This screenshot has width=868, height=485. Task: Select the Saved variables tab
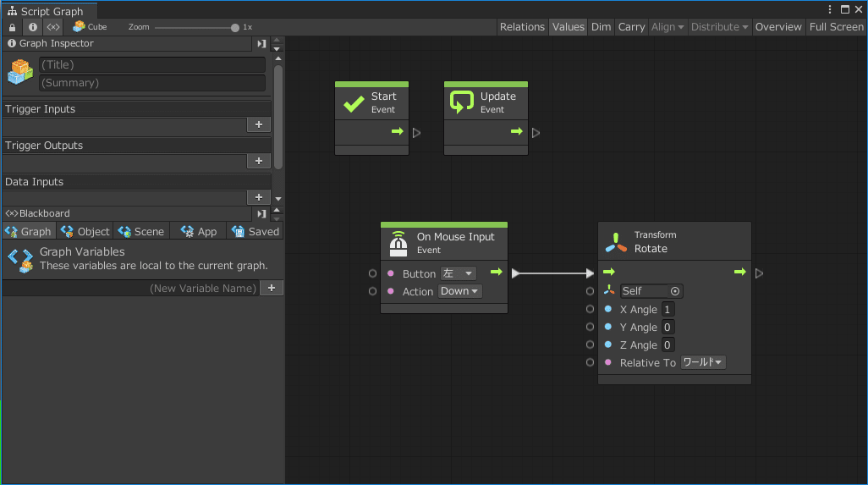click(x=255, y=231)
